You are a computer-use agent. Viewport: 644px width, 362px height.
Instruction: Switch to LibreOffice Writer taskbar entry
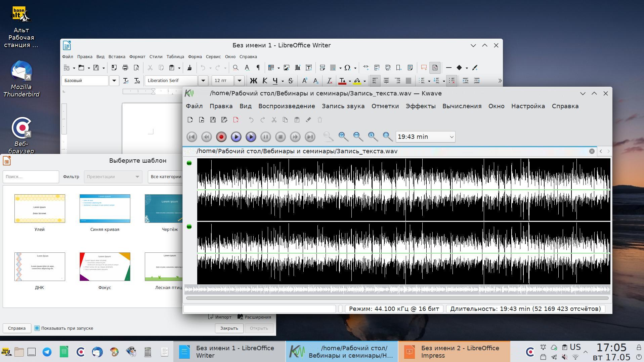pyautogui.click(x=229, y=352)
